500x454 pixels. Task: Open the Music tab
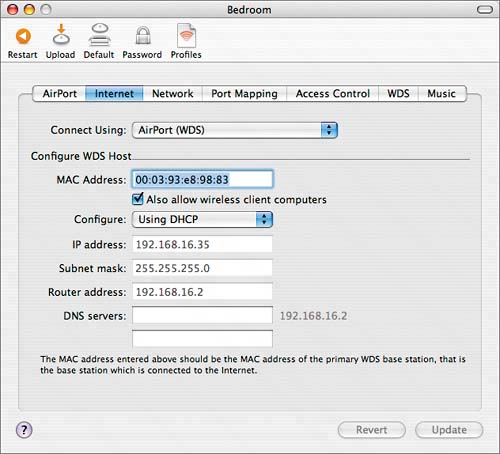point(442,94)
